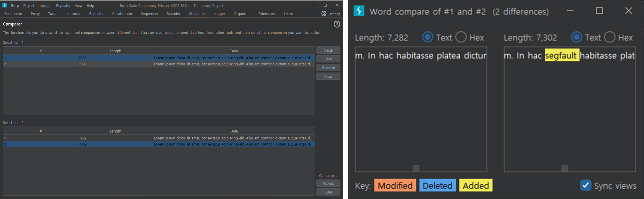
Task: Open the Project menu
Action: click(29, 6)
